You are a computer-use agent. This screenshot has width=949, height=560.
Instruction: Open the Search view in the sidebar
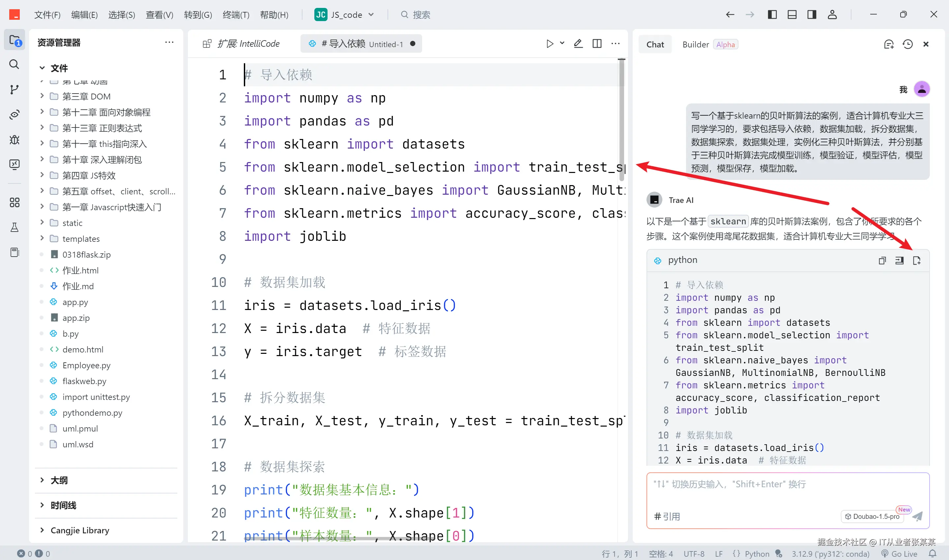(14, 64)
